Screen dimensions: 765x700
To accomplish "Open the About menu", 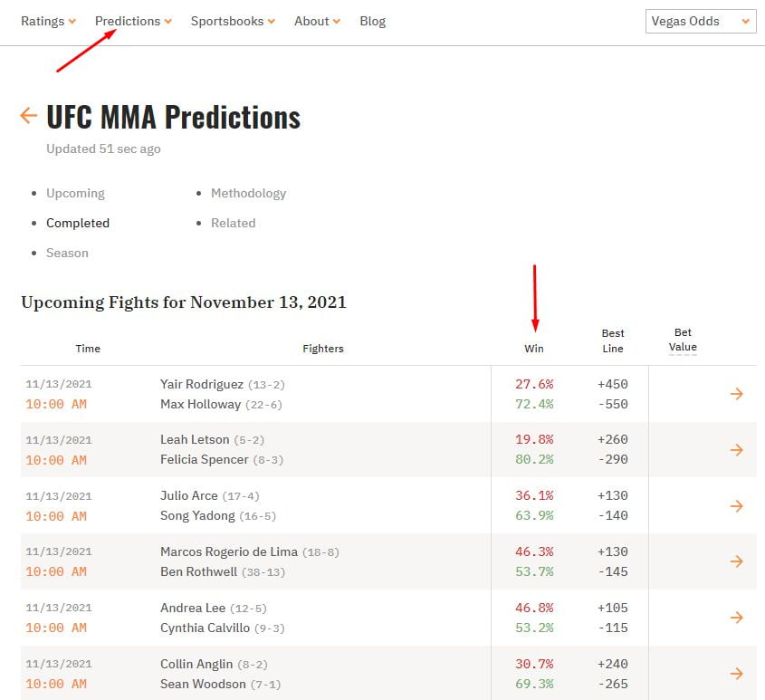I will click(317, 21).
